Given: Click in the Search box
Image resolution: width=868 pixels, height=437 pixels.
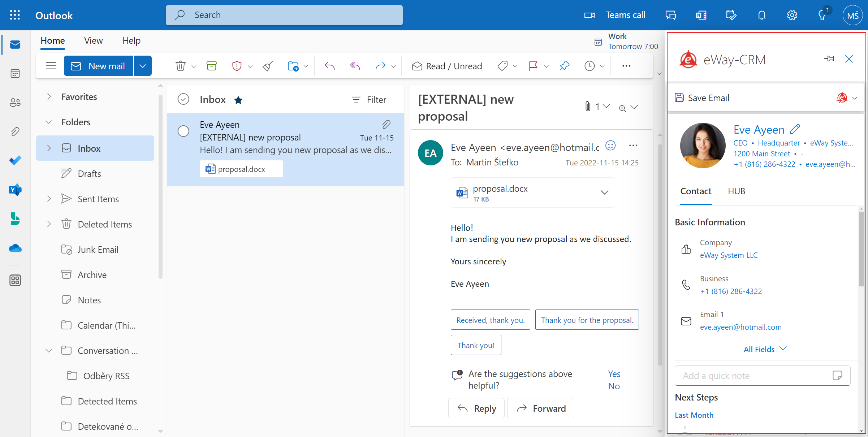Looking at the screenshot, I should 284,15.
